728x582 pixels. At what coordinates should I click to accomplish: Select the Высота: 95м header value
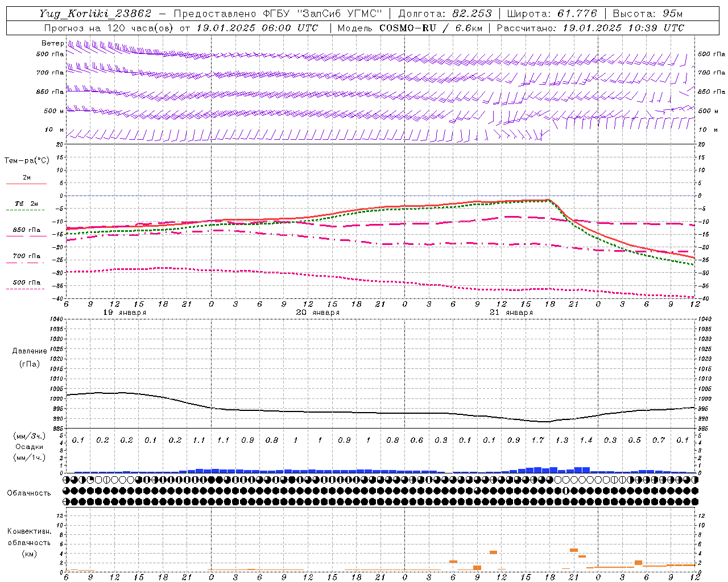(648, 14)
